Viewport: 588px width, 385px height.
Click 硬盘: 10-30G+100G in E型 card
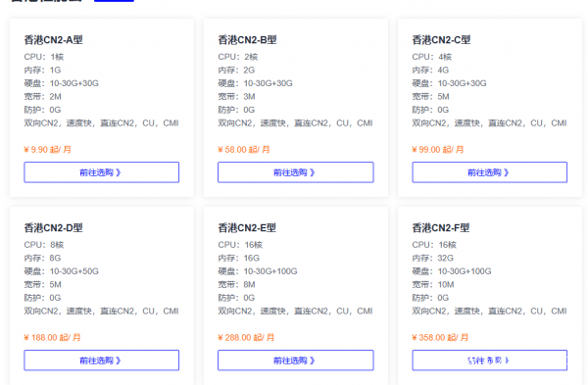click(x=258, y=271)
